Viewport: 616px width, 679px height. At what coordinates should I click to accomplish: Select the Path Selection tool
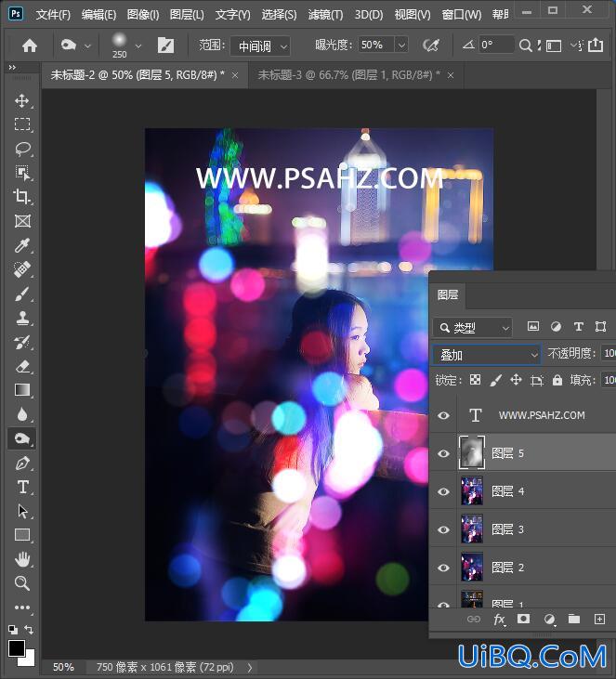click(22, 512)
